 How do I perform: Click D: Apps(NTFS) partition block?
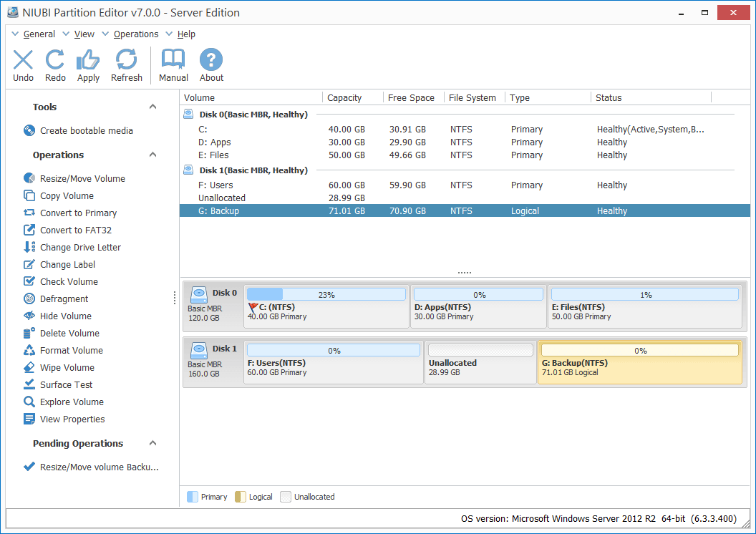(478, 306)
